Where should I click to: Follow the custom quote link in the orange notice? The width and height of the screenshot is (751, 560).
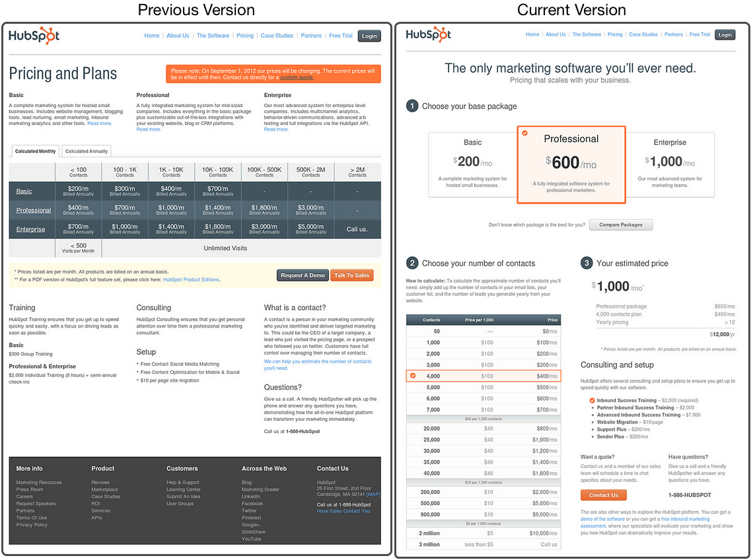pyautogui.click(x=297, y=77)
